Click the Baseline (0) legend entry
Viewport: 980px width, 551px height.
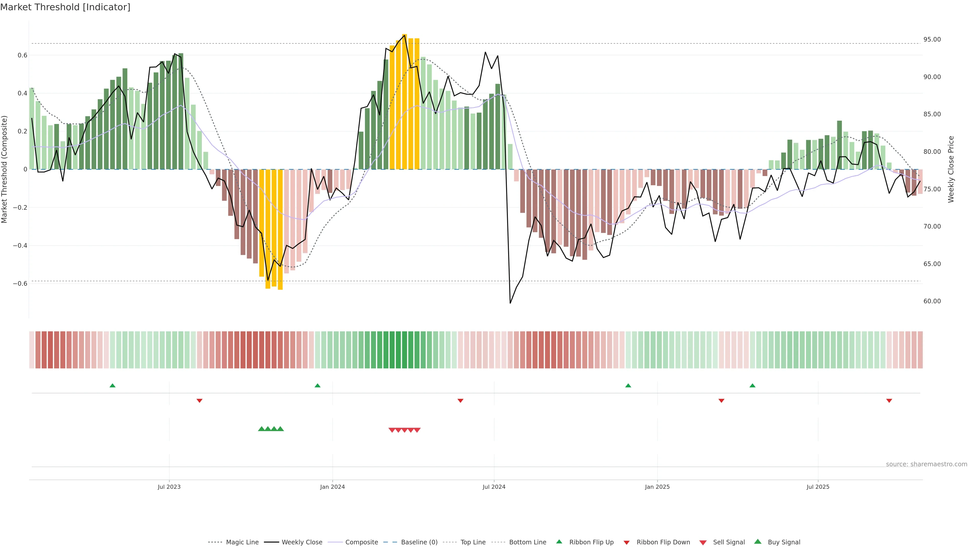(419, 542)
